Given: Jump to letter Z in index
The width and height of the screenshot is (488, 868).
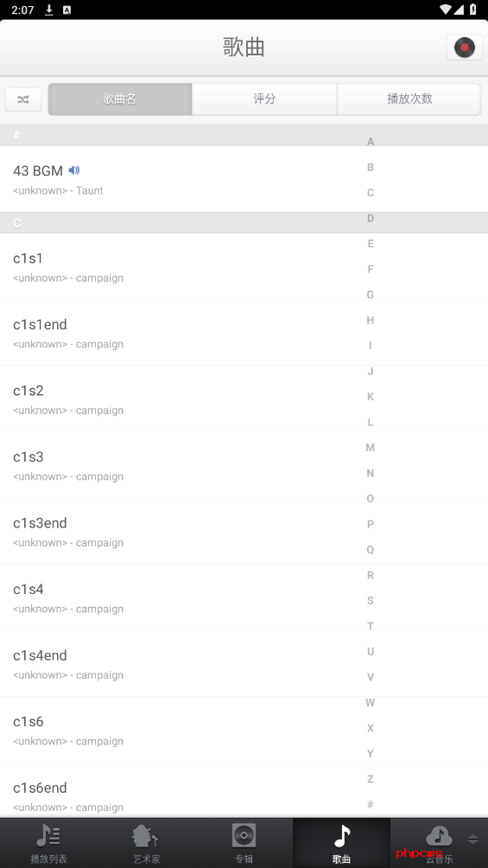Looking at the screenshot, I should tap(371, 779).
